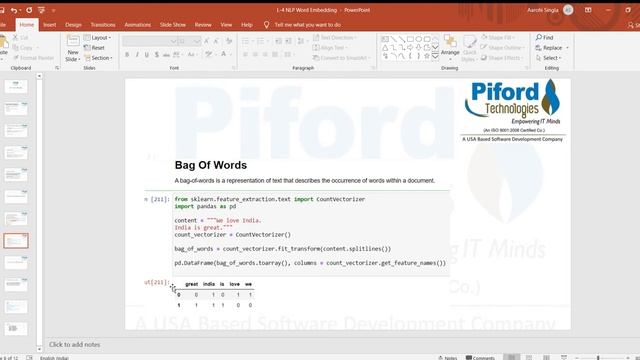Toggle Strikethrough formatting

pyautogui.click(x=166, y=55)
